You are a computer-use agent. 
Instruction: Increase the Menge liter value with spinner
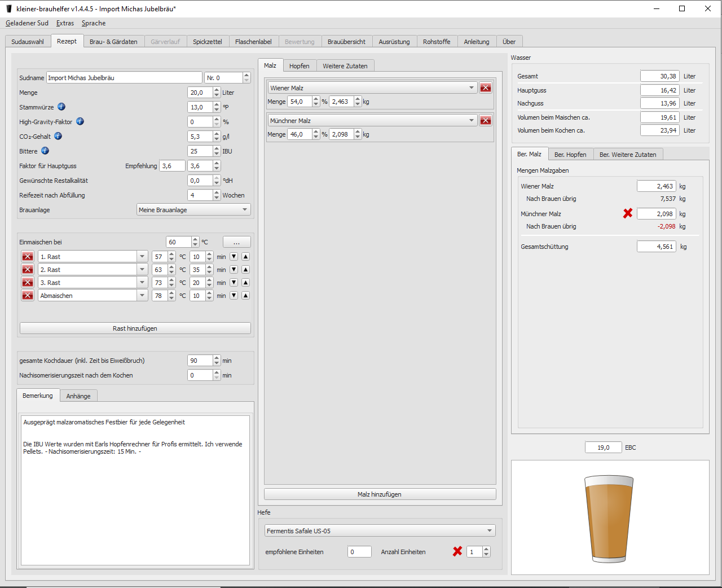217,90
